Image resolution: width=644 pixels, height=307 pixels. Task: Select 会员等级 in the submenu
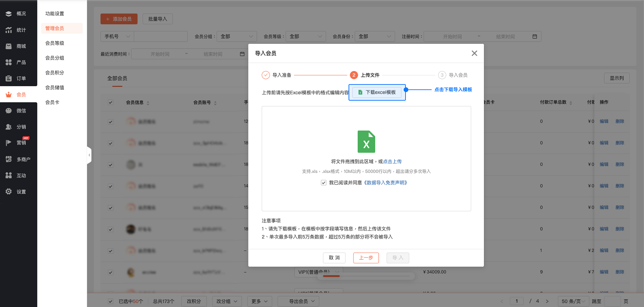click(55, 43)
